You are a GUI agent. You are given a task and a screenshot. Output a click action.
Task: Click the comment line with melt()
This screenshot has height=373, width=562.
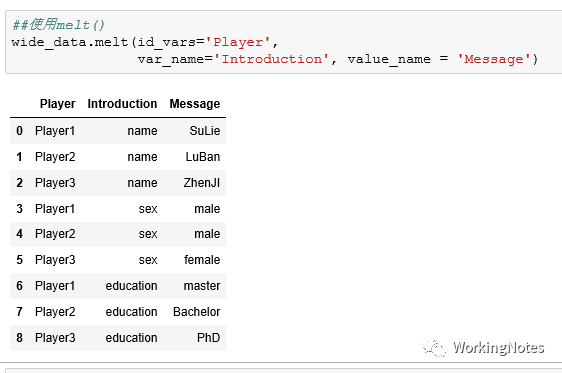click(x=58, y=25)
